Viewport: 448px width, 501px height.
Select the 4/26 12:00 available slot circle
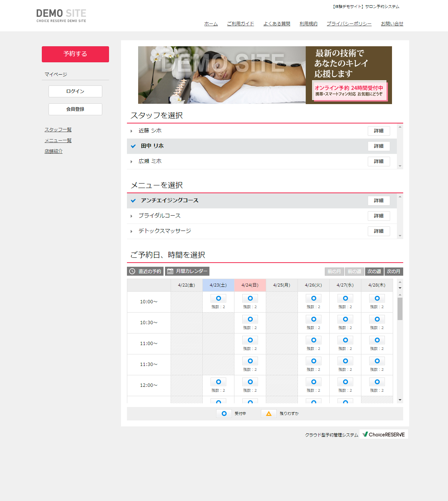314,382
